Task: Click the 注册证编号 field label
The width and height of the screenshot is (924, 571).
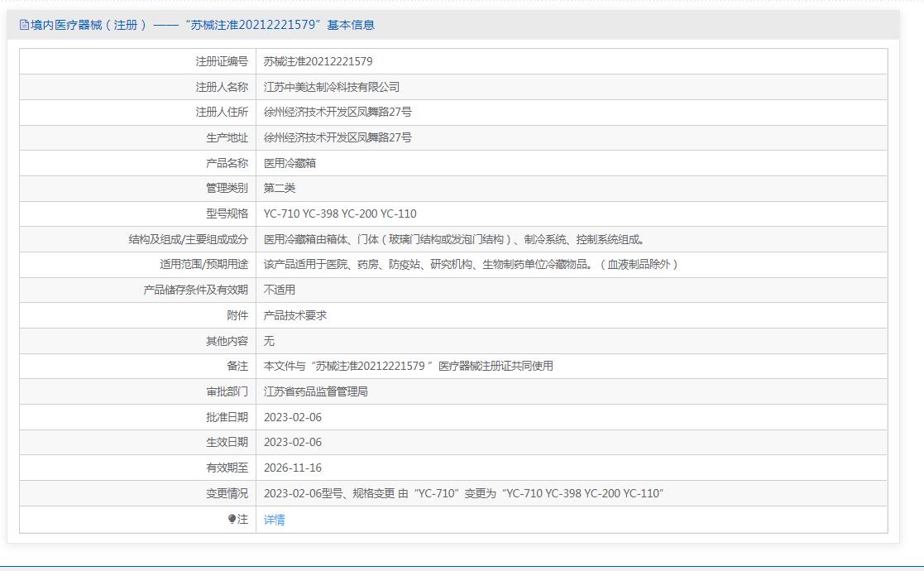Action: point(222,61)
